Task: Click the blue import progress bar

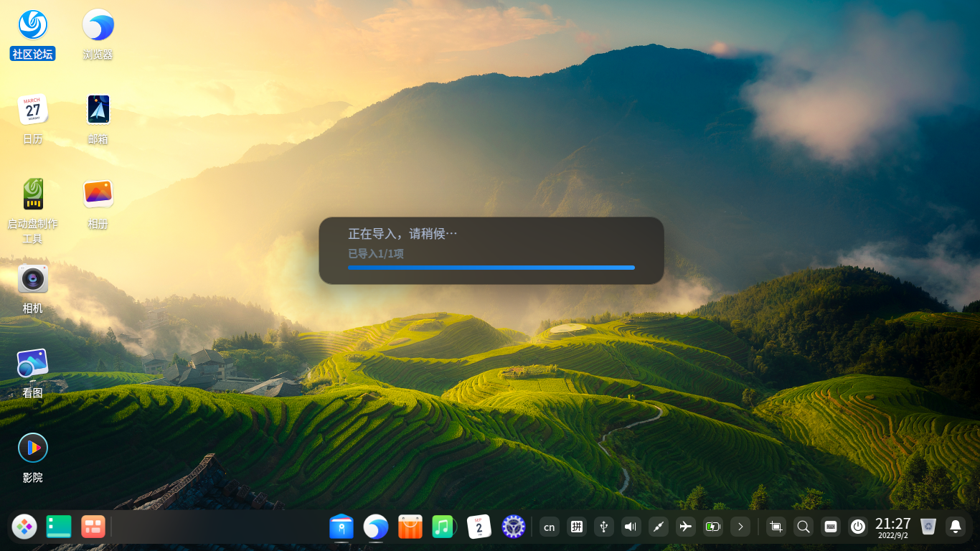Action: (x=491, y=268)
